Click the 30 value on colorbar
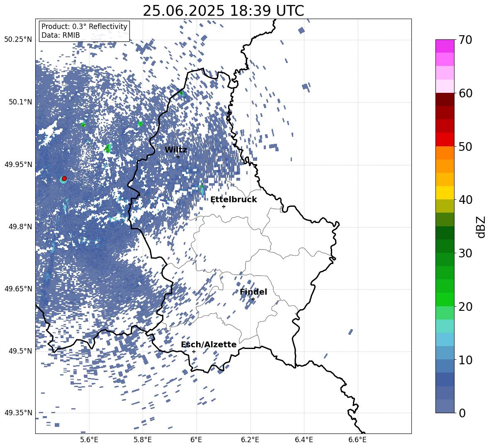 465,253
